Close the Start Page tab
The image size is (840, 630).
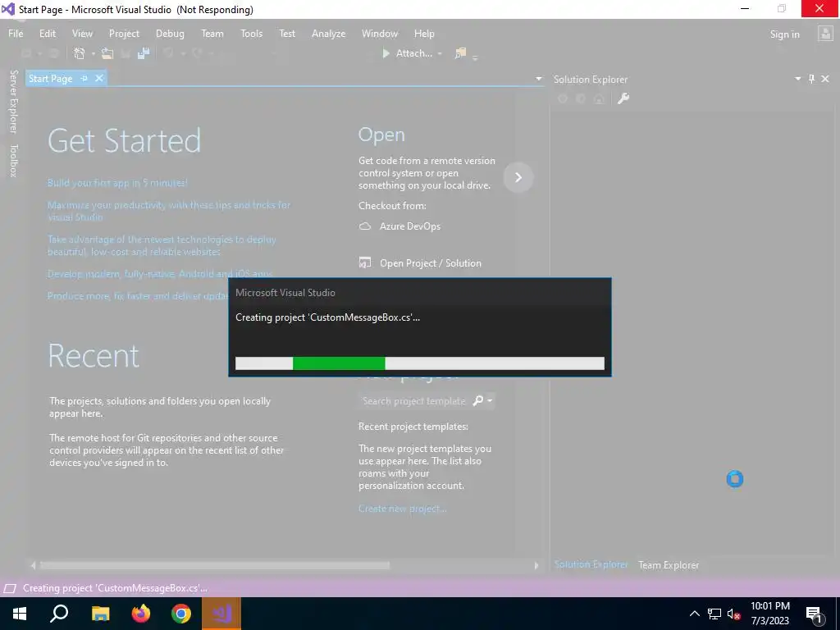(x=99, y=79)
